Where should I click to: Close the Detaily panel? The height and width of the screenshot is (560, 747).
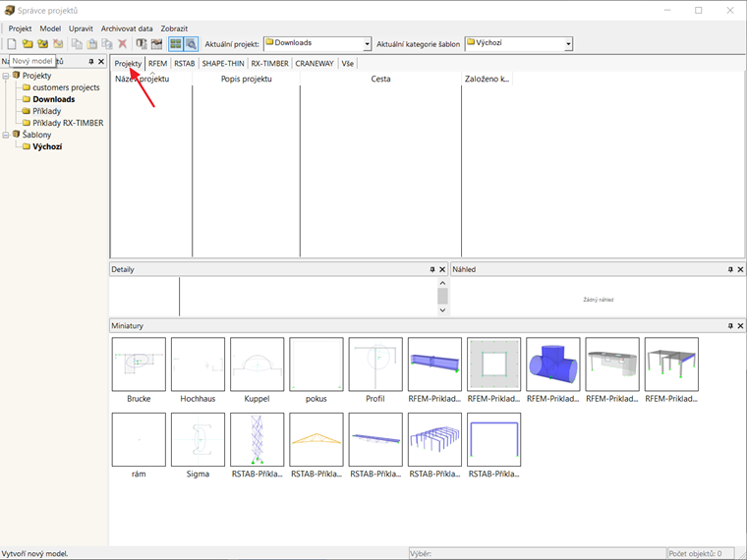[442, 269]
